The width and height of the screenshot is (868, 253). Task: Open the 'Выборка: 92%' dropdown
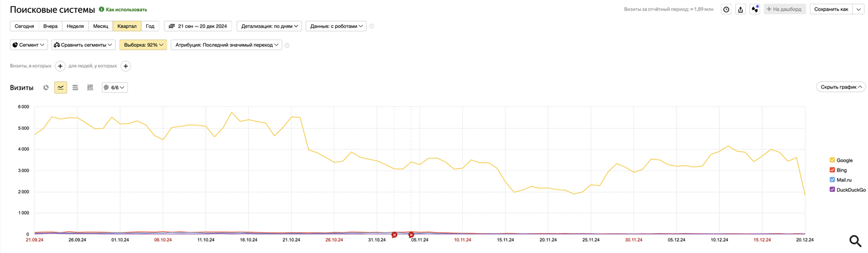point(143,45)
